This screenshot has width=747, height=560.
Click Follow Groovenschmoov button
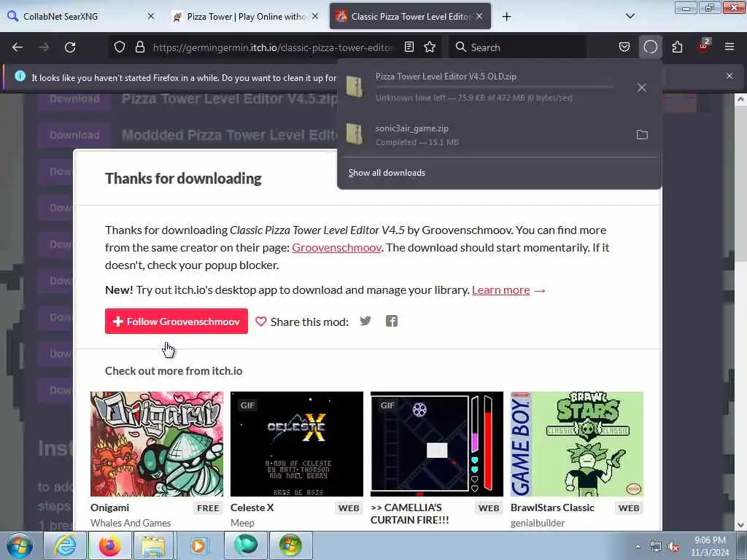pos(177,322)
